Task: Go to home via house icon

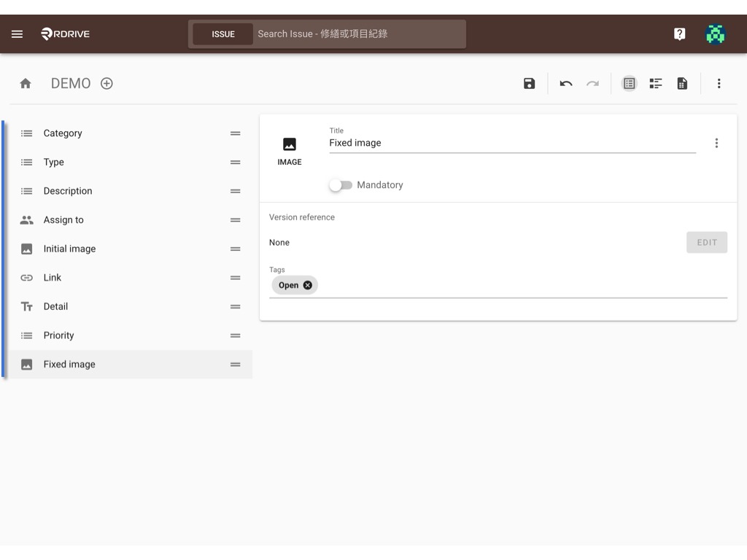Action: [26, 84]
